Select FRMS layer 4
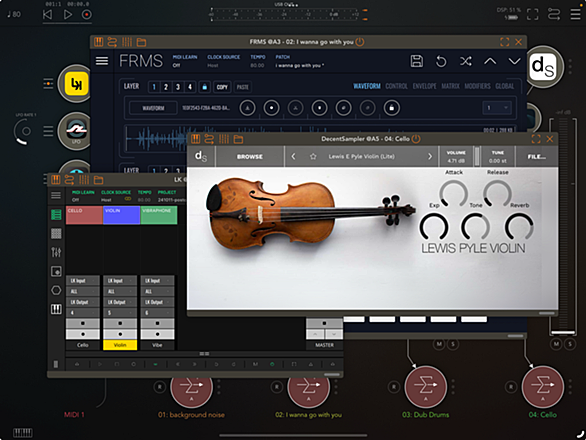The width and height of the screenshot is (586, 440). [190, 87]
